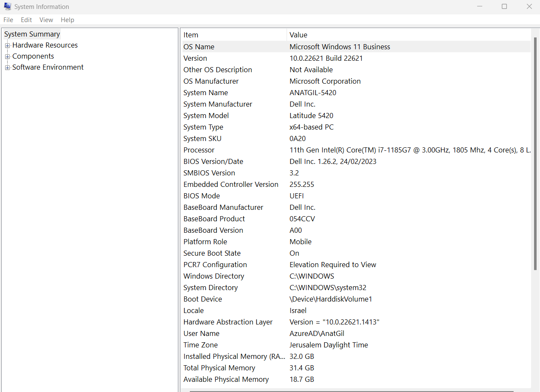Select Installed Physical Memory row
This screenshot has width=540, height=392.
point(357,356)
